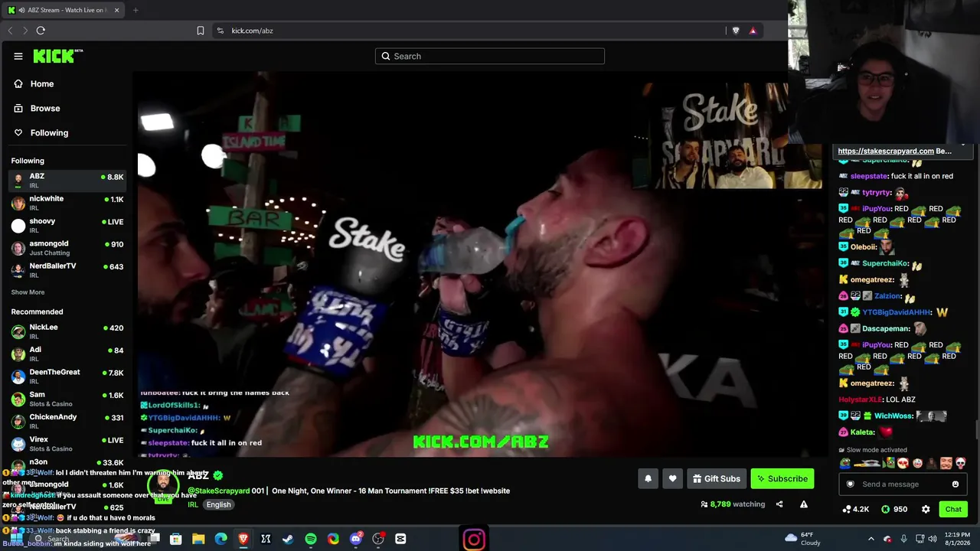The image size is (980, 551).
Task: Open DeenTheGreat recommended channel
Action: point(67,377)
